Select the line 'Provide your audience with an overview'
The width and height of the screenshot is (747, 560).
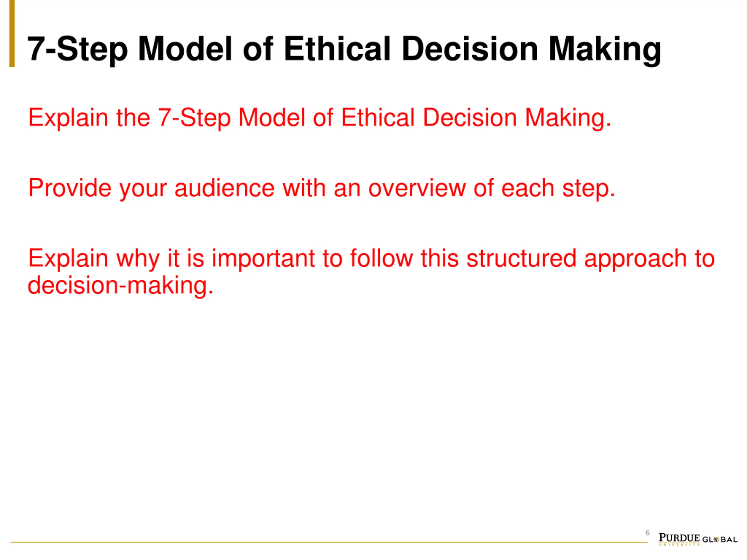pyautogui.click(x=322, y=189)
